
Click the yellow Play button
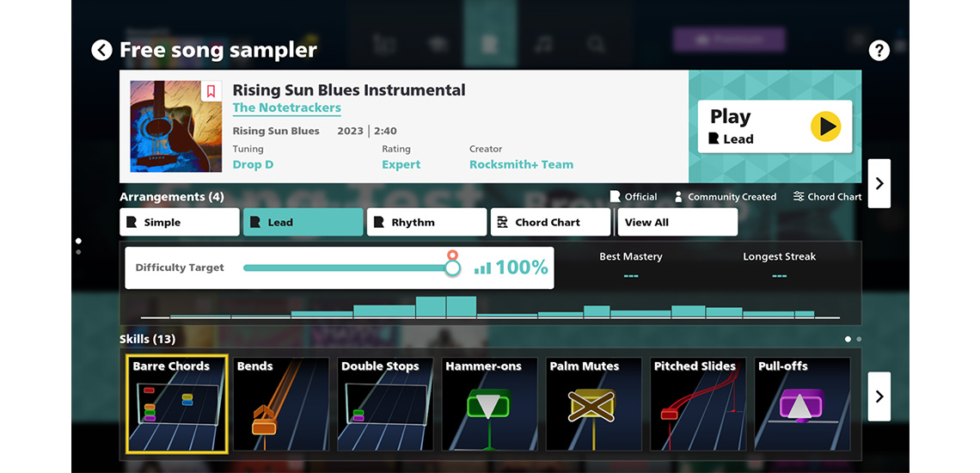pos(825,126)
